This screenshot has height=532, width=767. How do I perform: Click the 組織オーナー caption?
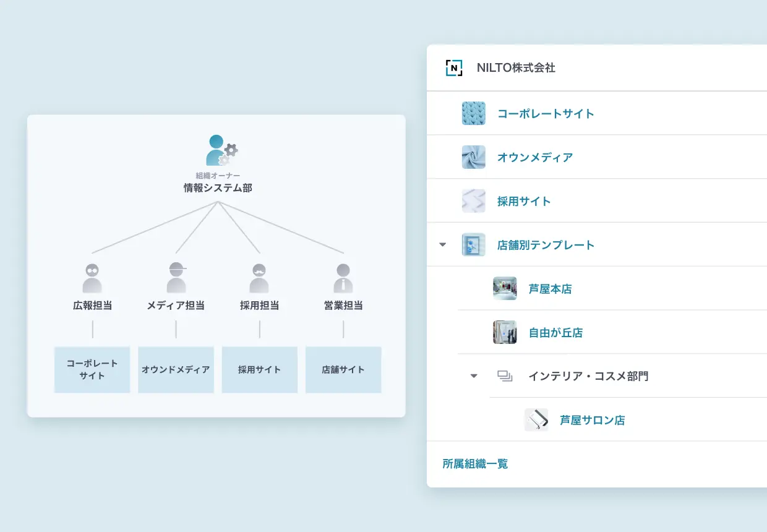[218, 176]
